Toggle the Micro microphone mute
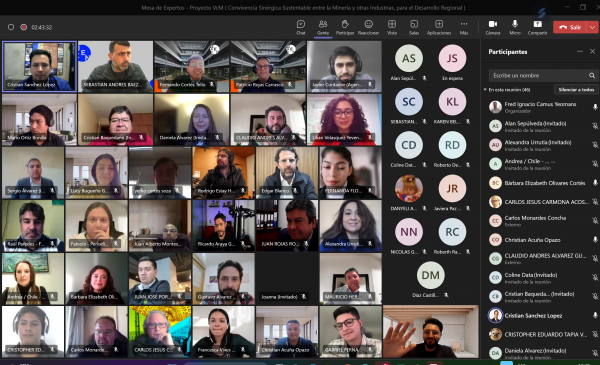Viewport: 600px width, 365px height. point(515,27)
